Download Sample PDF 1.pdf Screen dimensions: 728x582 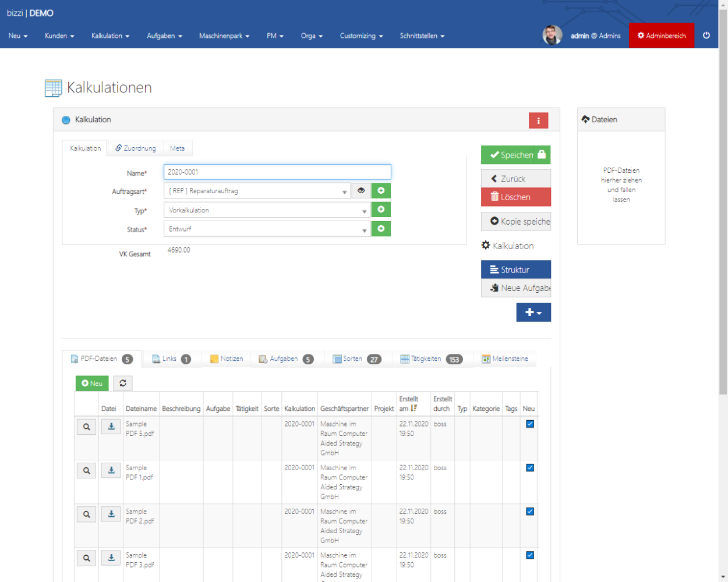111,470
